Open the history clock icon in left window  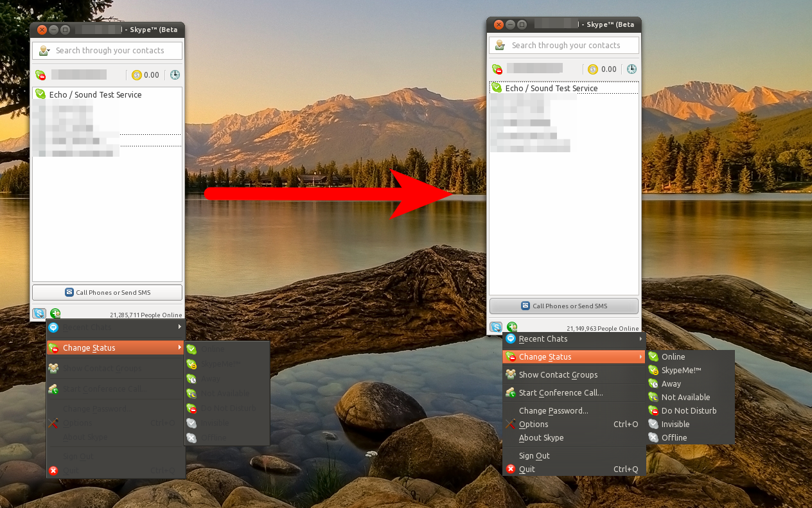tap(175, 75)
